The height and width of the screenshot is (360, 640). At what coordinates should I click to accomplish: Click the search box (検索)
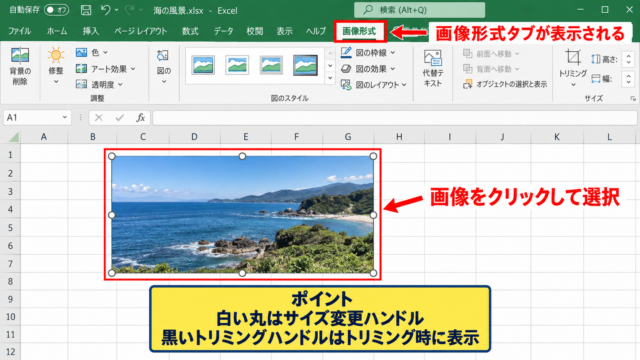[x=420, y=10]
